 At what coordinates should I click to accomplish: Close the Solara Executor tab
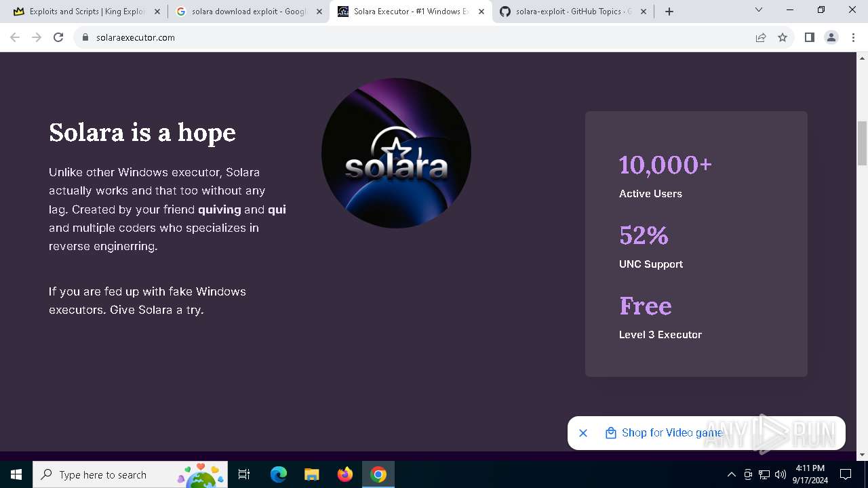(481, 12)
